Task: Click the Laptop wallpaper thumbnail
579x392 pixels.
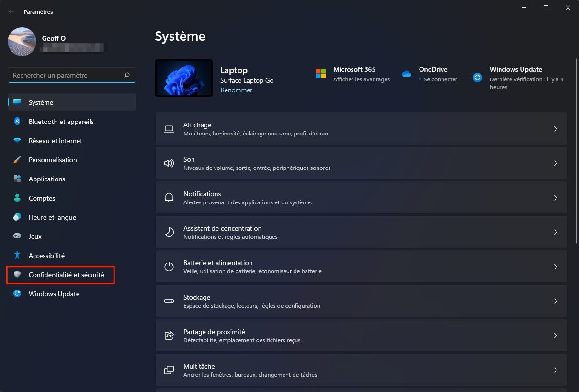Action: tap(184, 78)
